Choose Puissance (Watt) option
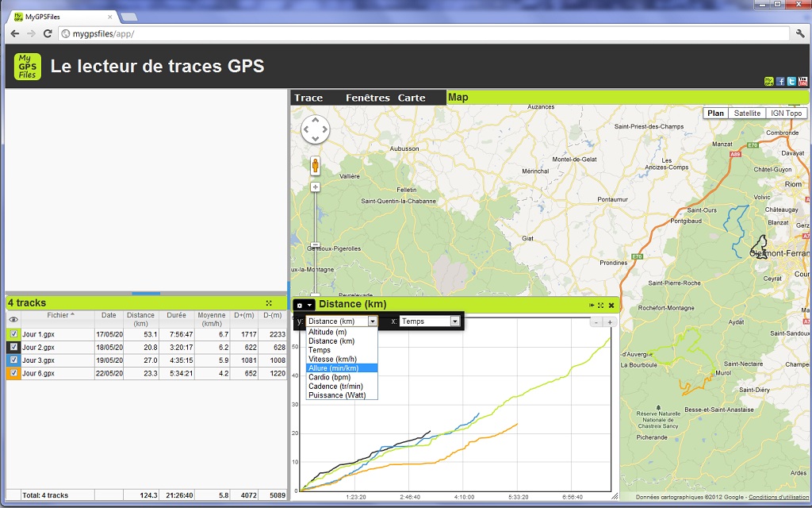812x508 pixels. (x=342, y=395)
